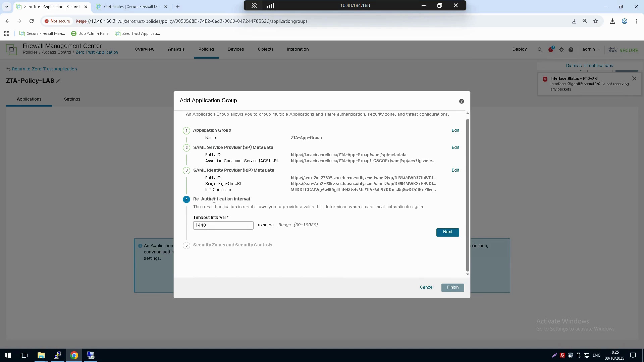Open Chrome three-dot menu
The width and height of the screenshot is (644, 362).
[x=636, y=21]
